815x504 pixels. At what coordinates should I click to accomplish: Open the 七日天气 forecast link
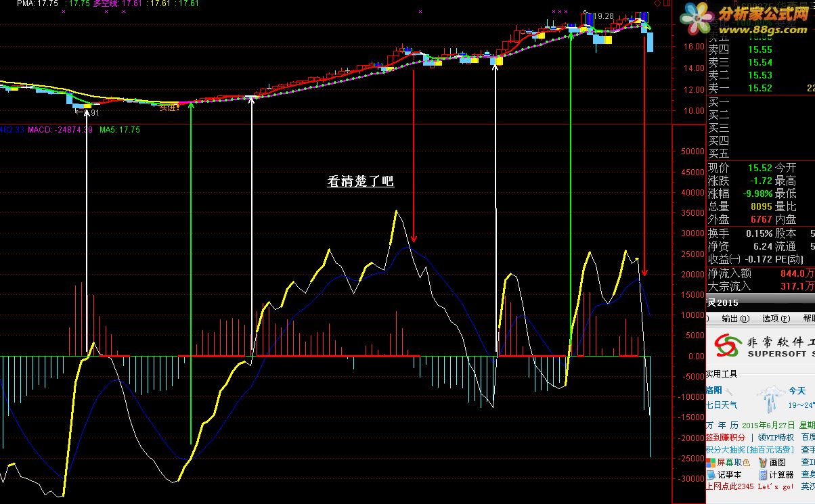[x=722, y=405]
